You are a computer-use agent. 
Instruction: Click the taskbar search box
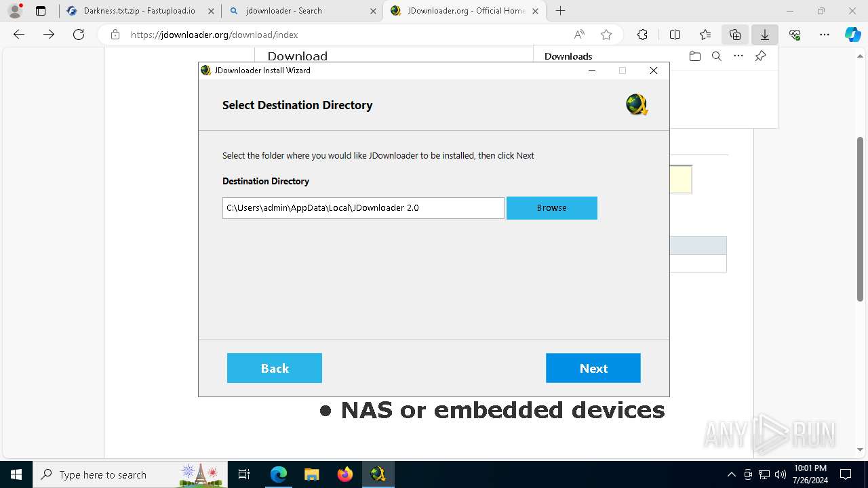130,474
